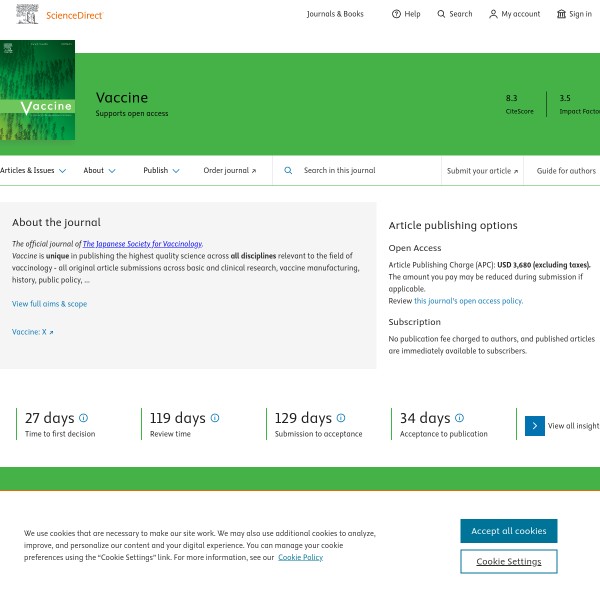The height and width of the screenshot is (600, 600).
Task: Open the Publish dropdown menu
Action: pos(161,171)
